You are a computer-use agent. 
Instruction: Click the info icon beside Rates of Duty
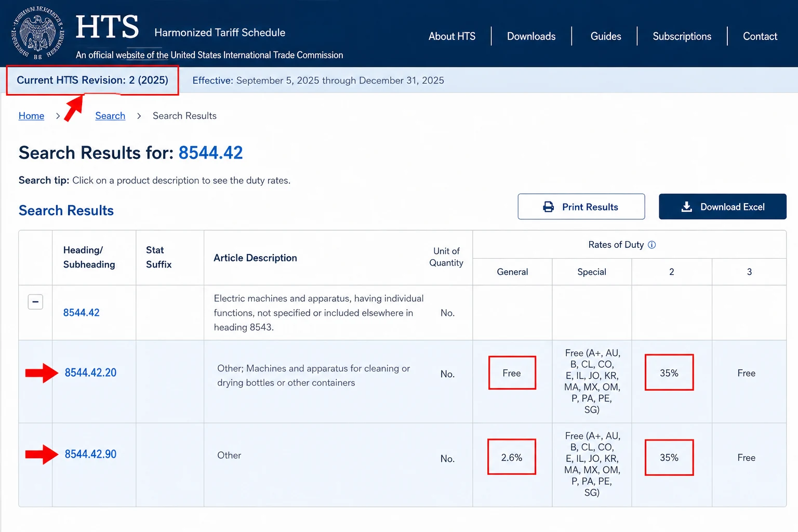(652, 245)
